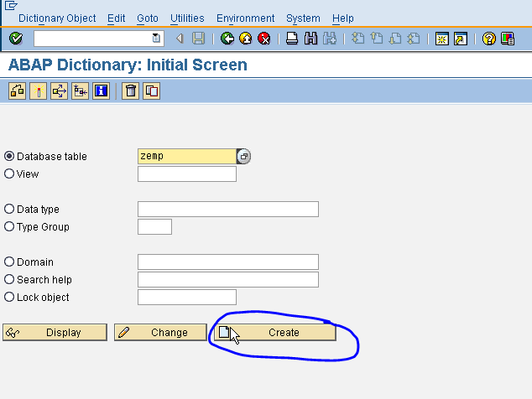Click the Delete trash can icon
Viewport: 532px width, 399px height.
131,91
